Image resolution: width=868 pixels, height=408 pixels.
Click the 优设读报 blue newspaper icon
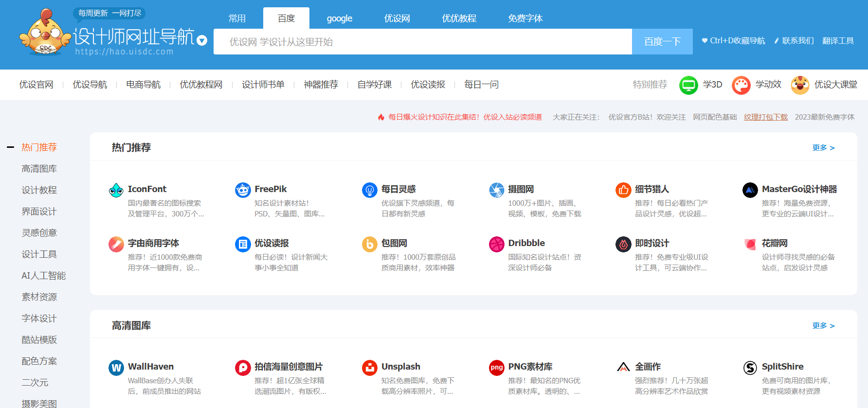click(x=243, y=244)
